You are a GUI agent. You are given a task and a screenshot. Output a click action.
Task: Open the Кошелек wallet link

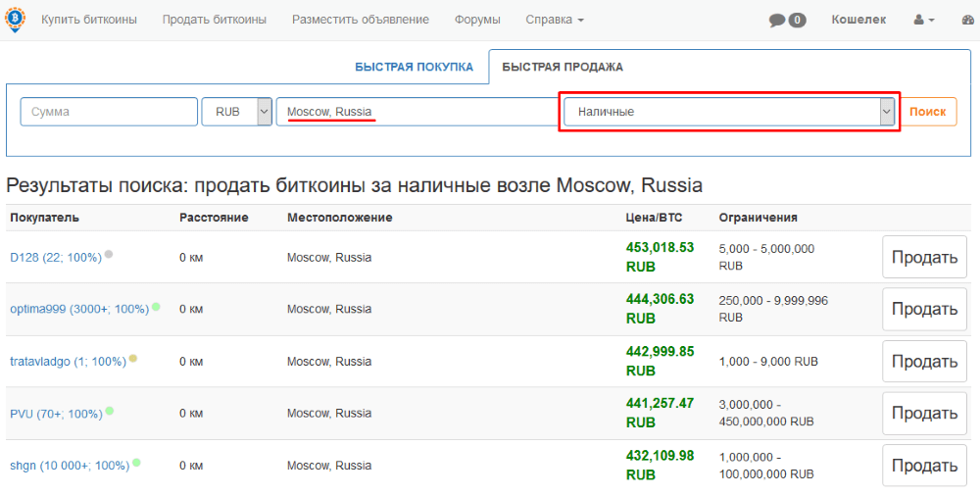coord(858,20)
